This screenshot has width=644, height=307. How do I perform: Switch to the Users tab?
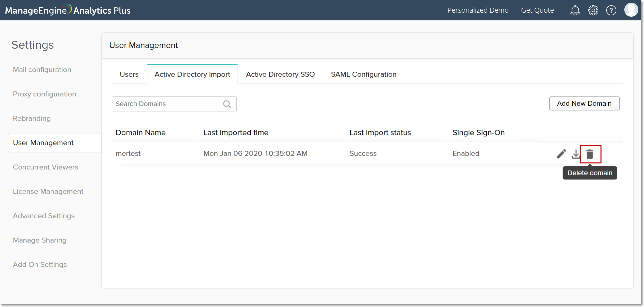(129, 74)
